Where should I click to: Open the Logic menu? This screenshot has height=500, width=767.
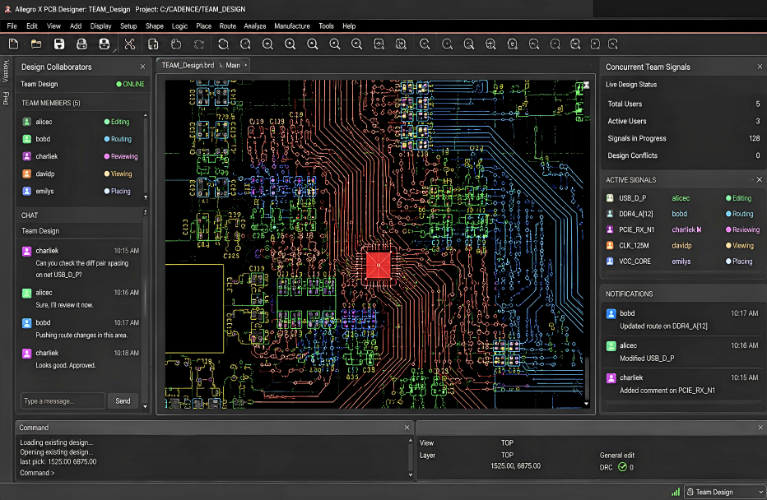[x=180, y=26]
